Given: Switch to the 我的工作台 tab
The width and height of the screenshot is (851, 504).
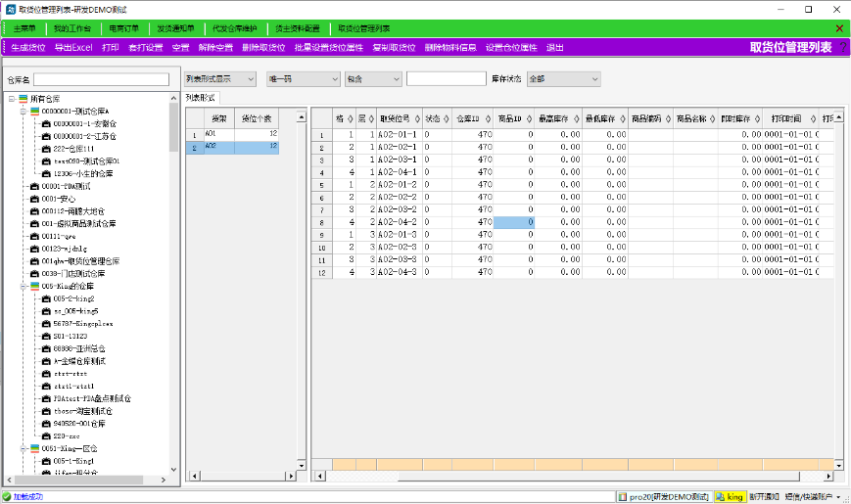Looking at the screenshot, I should point(73,28).
